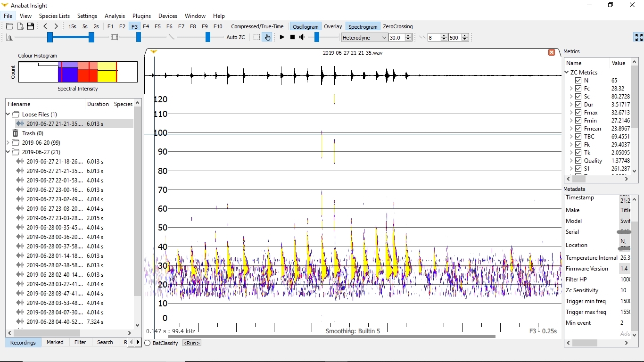Activate the hand pan tool

click(267, 37)
